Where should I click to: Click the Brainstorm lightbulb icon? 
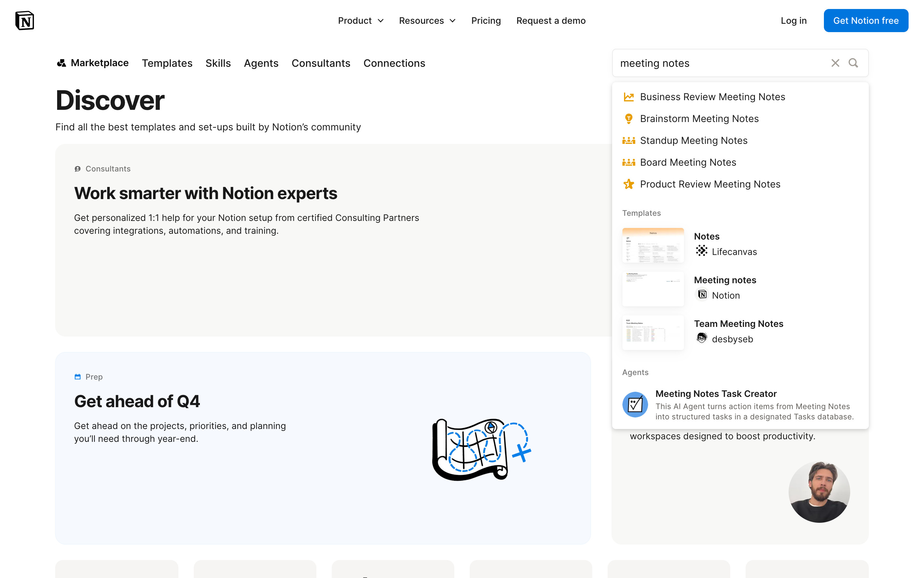629,119
